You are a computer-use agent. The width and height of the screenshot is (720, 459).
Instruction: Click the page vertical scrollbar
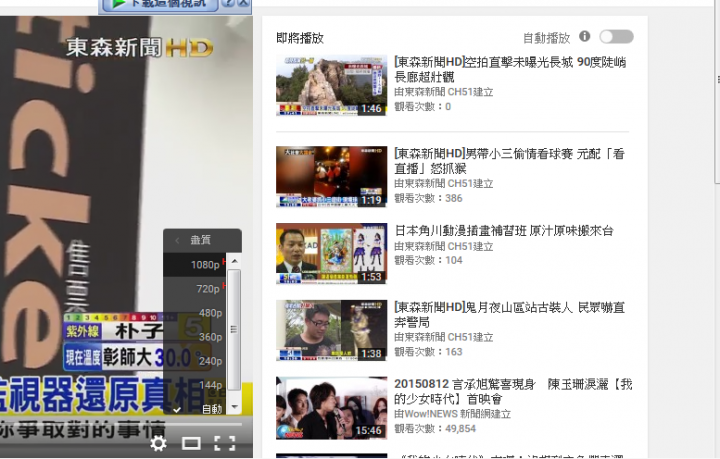(717, 92)
